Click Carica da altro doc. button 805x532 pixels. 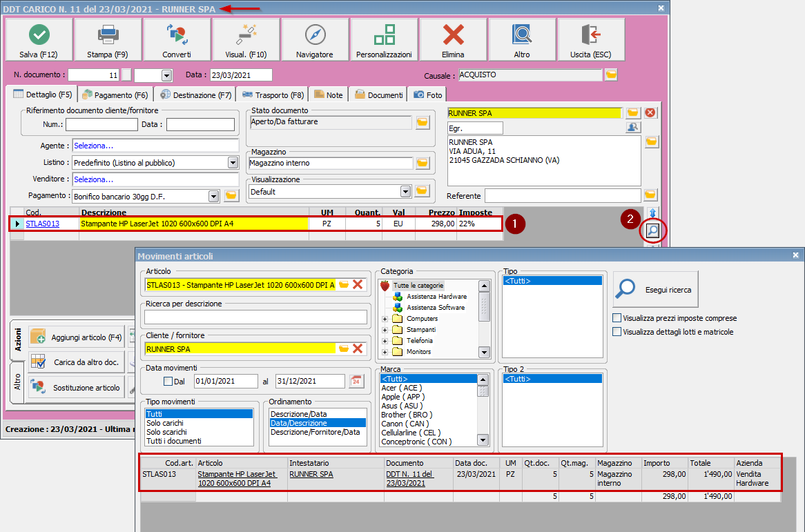[77, 362]
